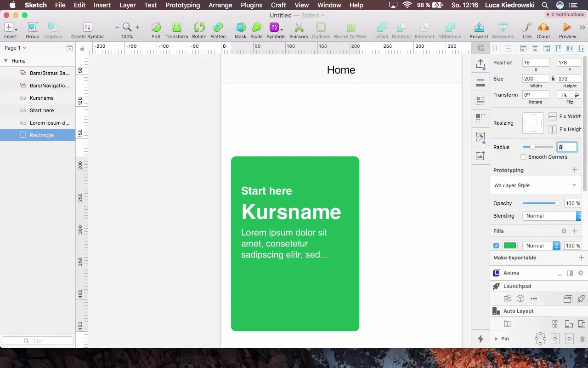Toggle Fix Width resizing option
This screenshot has width=588, height=368.
552,116
